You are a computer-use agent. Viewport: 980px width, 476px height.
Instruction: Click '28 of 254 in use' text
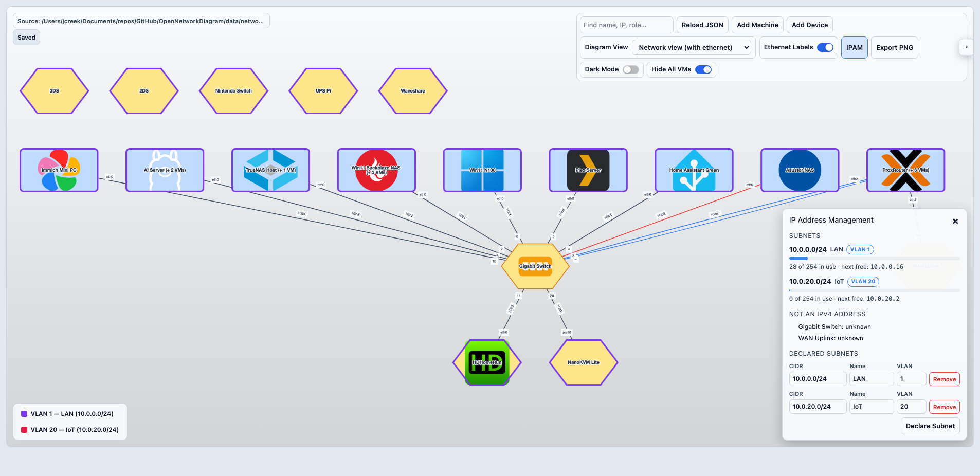[812, 267]
